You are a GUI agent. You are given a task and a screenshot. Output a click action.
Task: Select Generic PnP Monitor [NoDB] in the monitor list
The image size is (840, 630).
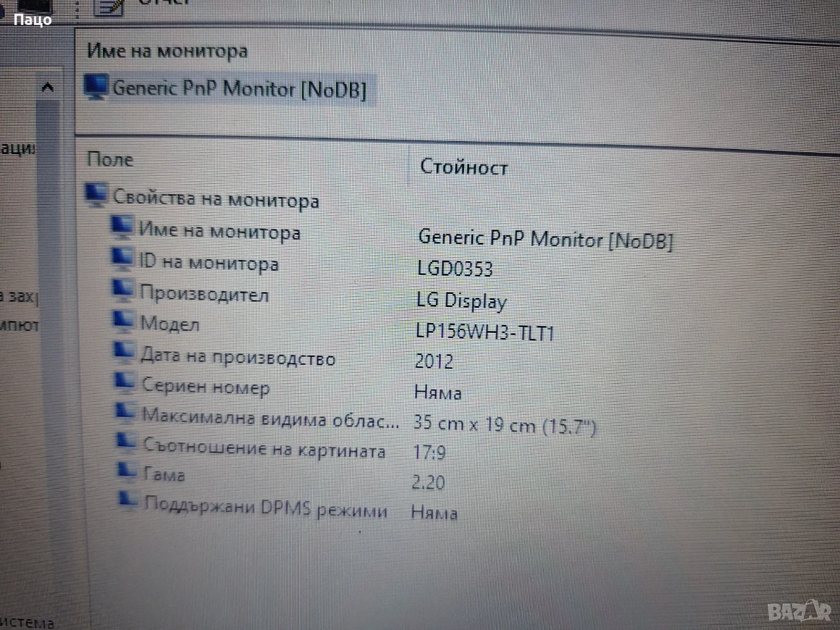pyautogui.click(x=240, y=88)
